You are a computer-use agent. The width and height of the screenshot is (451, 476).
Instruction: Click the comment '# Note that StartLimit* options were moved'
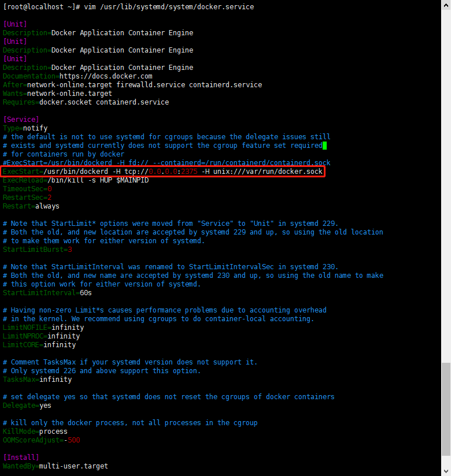(x=171, y=224)
